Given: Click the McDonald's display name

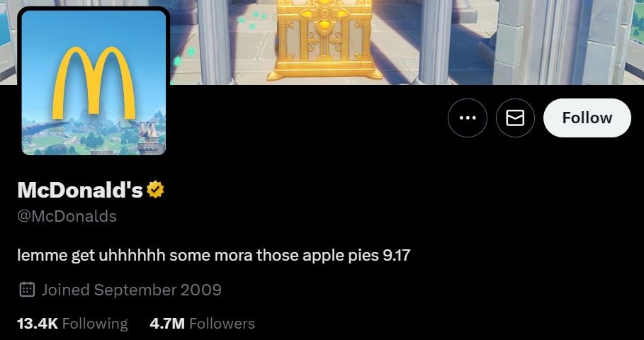Looking at the screenshot, I should pos(80,190).
